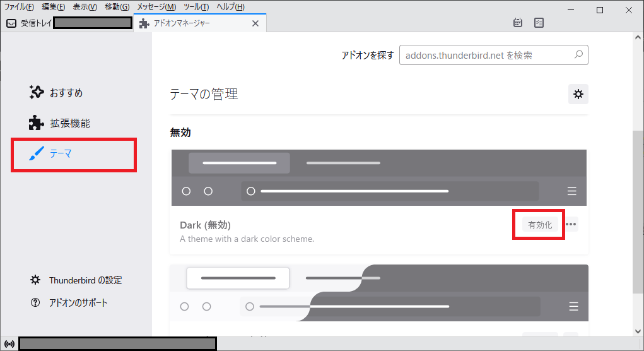Image resolution: width=644 pixels, height=351 pixels.
Task: Click the テーマの管理 heading
Action: [204, 94]
